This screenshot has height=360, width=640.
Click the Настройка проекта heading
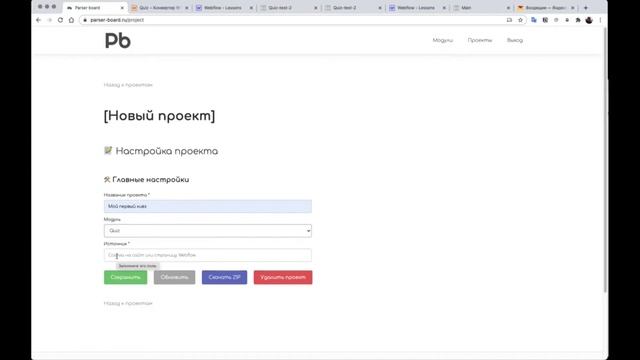[x=161, y=151]
